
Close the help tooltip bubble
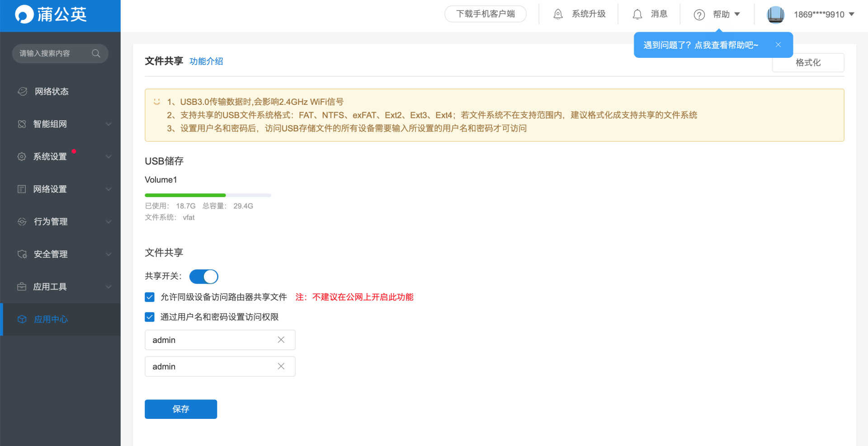pos(778,45)
